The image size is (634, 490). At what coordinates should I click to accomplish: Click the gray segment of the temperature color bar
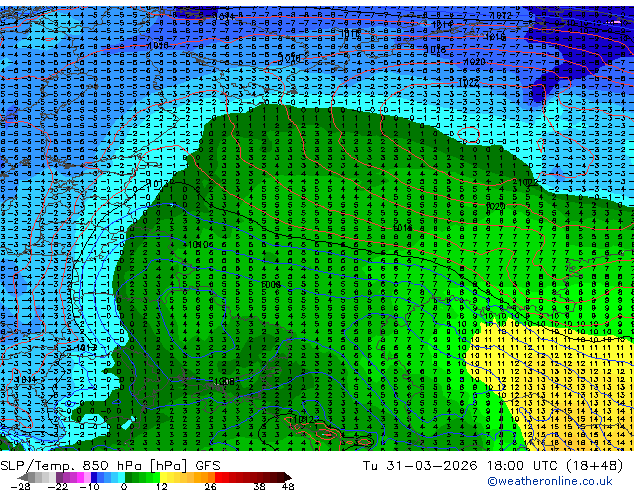[42, 477]
